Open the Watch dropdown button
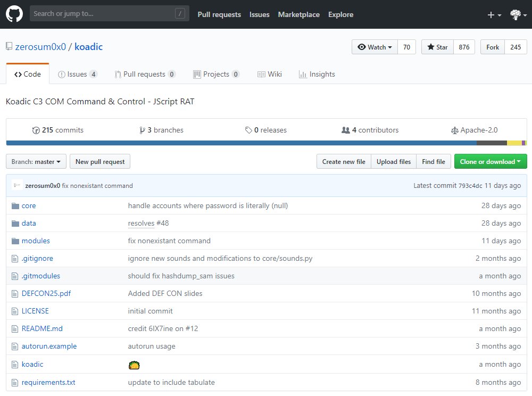The height and width of the screenshot is (396, 532). click(x=375, y=47)
